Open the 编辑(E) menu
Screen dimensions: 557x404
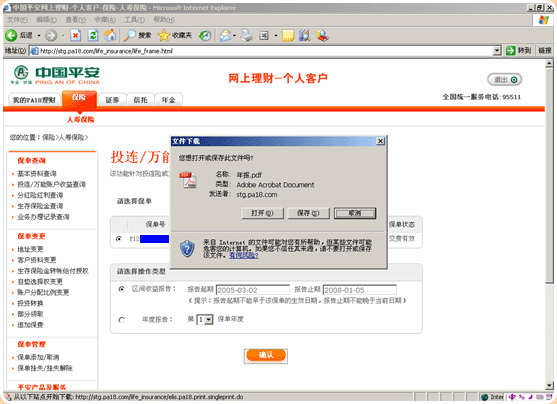pos(46,20)
